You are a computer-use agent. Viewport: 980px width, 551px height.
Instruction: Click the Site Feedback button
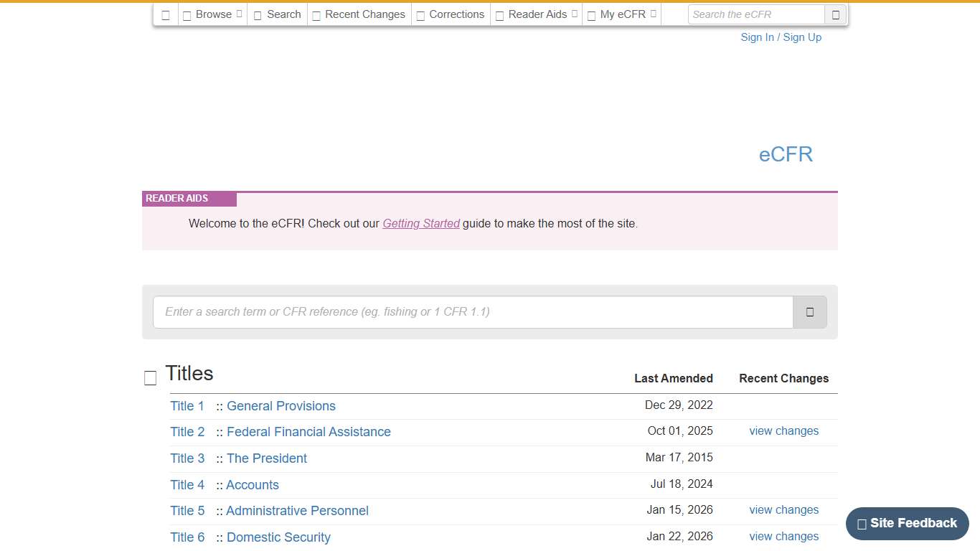907,524
